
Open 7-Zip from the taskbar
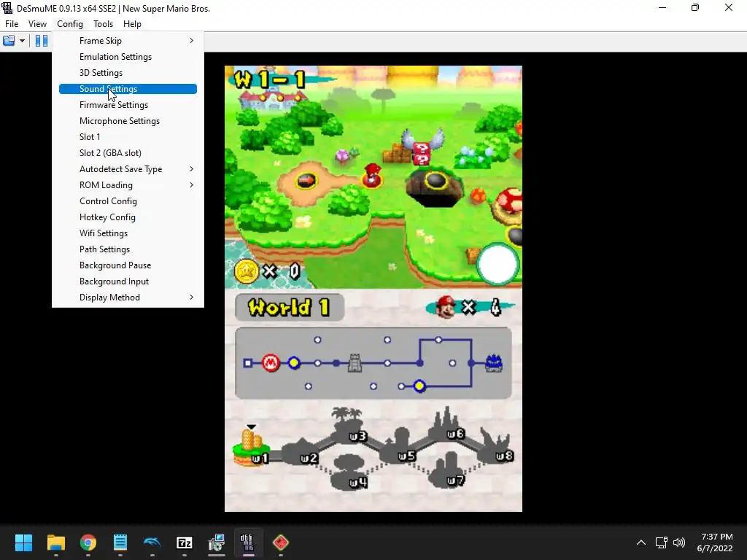coord(185,542)
